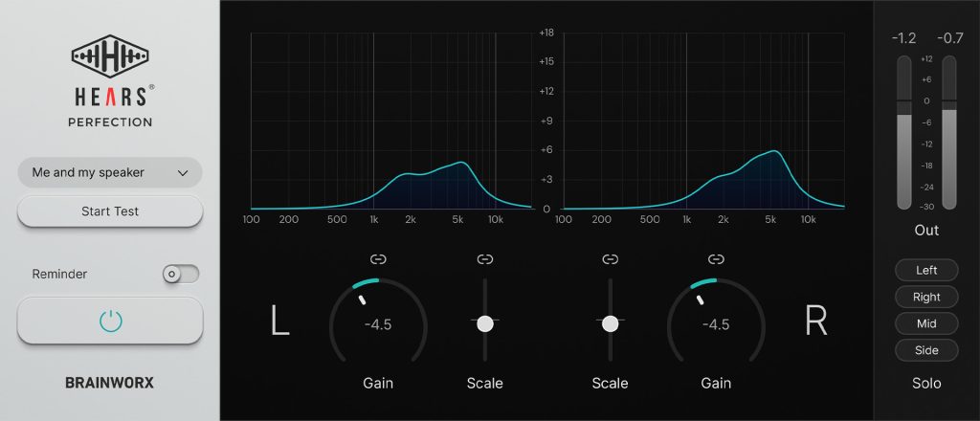The width and height of the screenshot is (980, 421).
Task: Solo the Right channel
Action: pos(926,297)
